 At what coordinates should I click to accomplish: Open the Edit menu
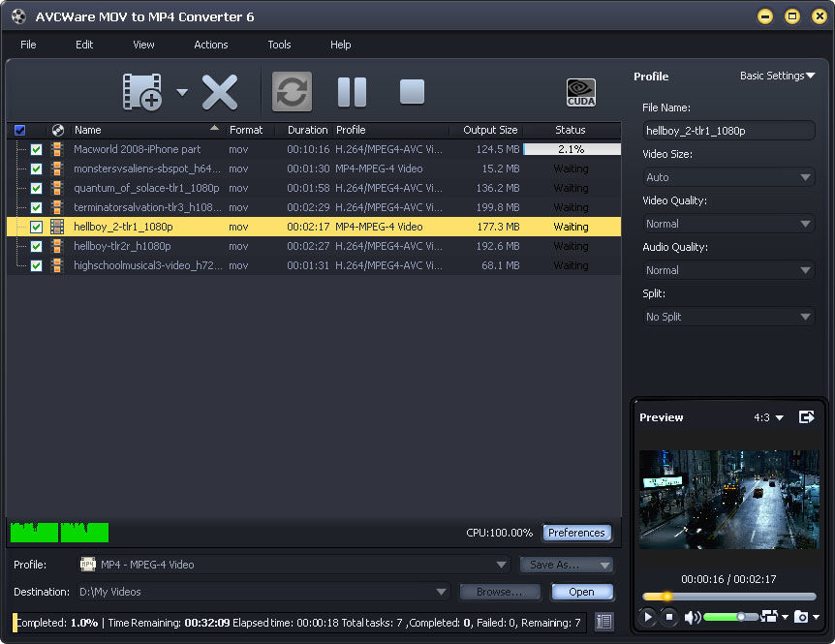coord(84,45)
